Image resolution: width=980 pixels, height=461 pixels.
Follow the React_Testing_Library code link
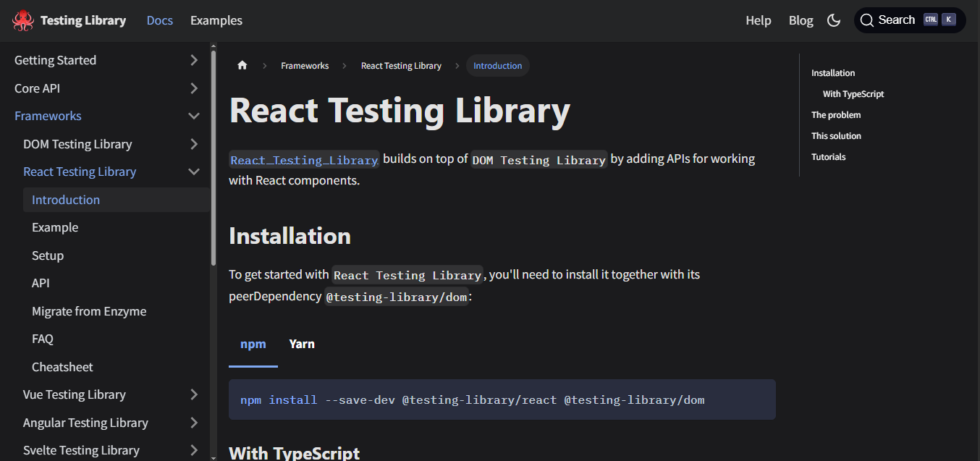(304, 160)
